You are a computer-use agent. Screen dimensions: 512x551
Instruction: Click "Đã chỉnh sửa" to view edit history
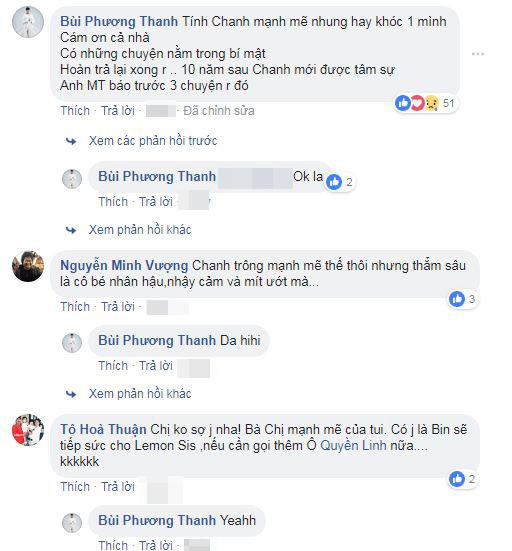219,111
